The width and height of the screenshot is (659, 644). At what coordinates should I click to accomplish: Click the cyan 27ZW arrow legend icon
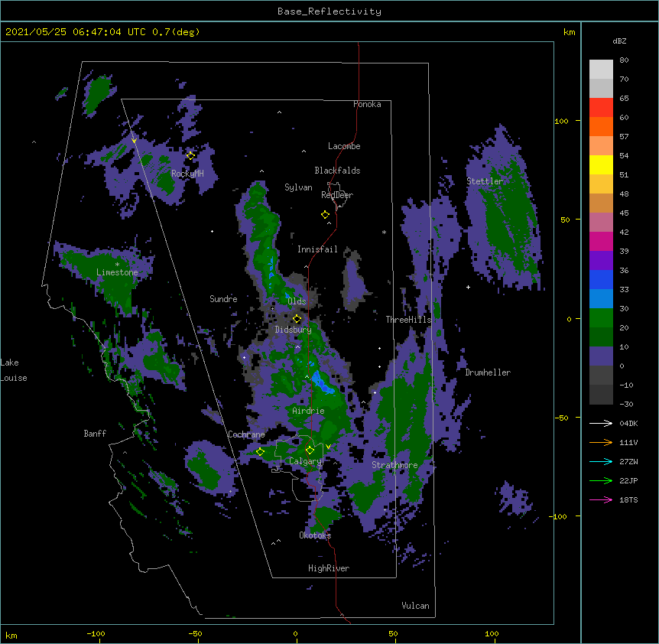tap(601, 461)
